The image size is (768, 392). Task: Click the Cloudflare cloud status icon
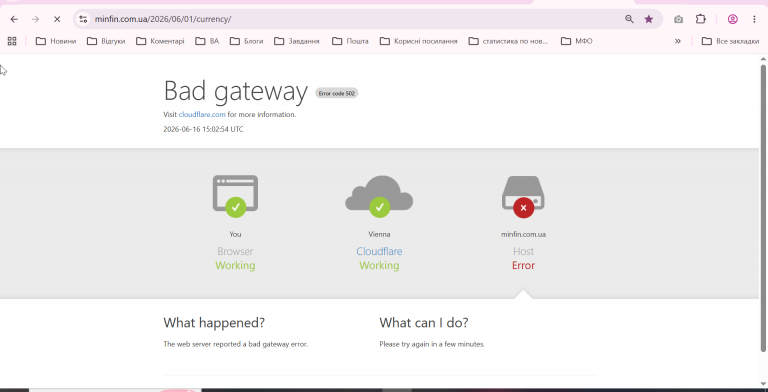(379, 196)
